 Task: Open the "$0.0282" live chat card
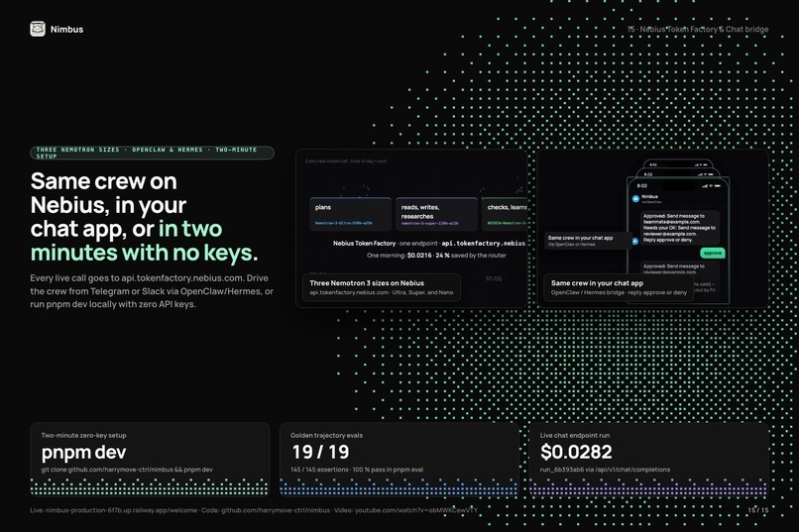(x=648, y=460)
